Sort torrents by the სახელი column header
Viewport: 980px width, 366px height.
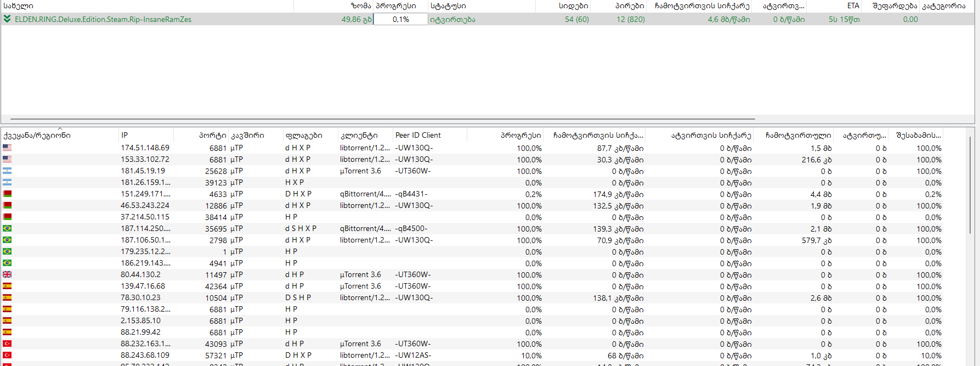pos(147,6)
